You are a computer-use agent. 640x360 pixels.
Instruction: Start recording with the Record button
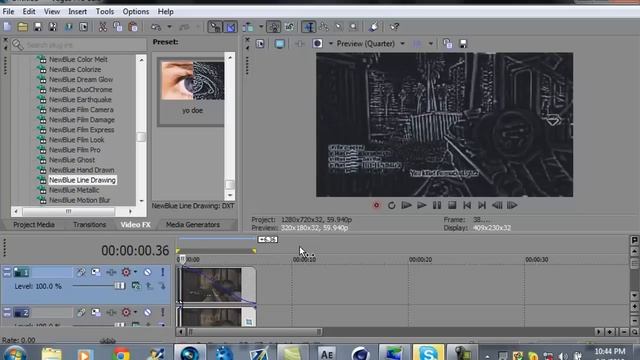point(376,205)
